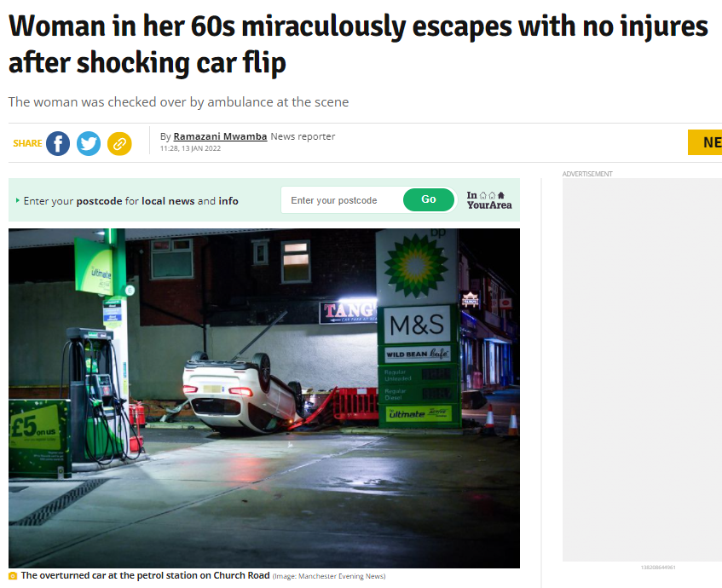Viewport: 722px width, 588px height.
Task: Click the SHARE label
Action: click(27, 143)
